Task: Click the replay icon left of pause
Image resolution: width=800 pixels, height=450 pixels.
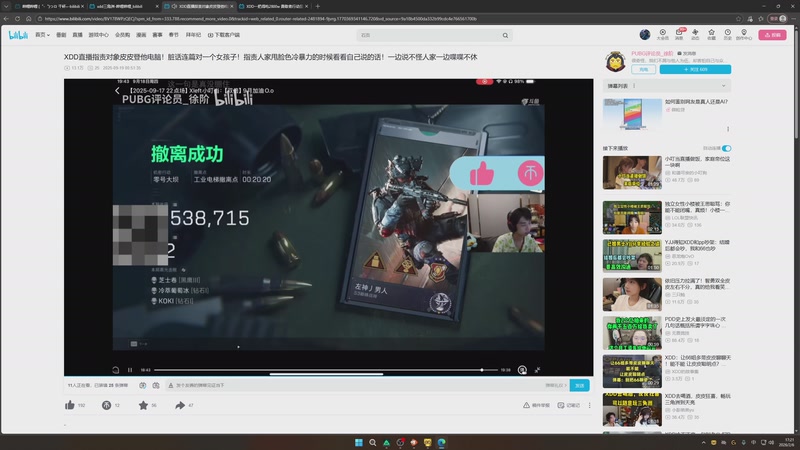Action: [116, 370]
